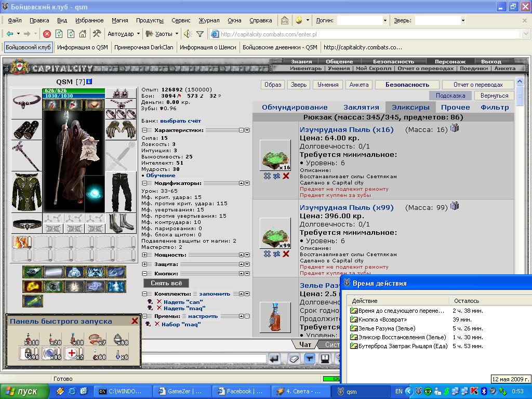This screenshot has width=532, height=399.
Task: Close the Панель быстрого запуска panel
Action: coord(135,321)
